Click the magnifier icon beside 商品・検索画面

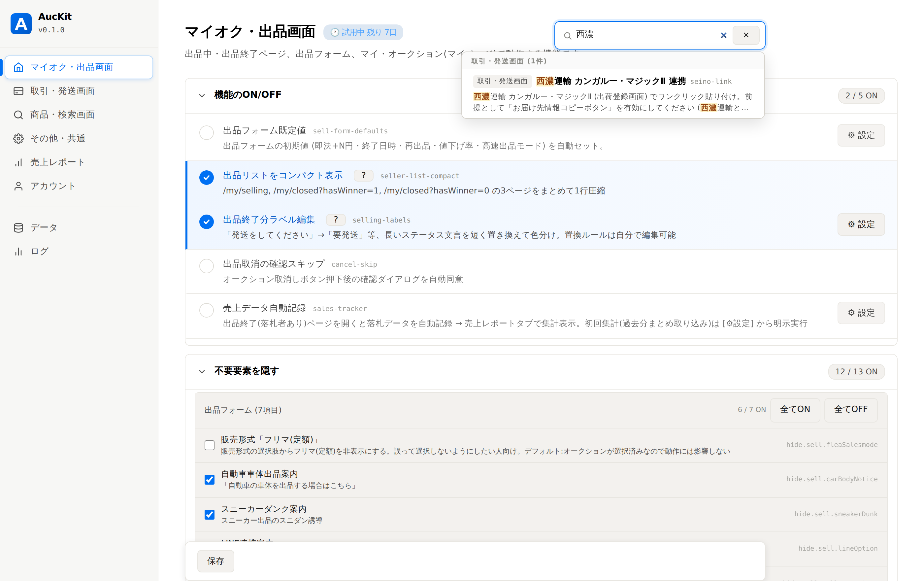coord(18,115)
